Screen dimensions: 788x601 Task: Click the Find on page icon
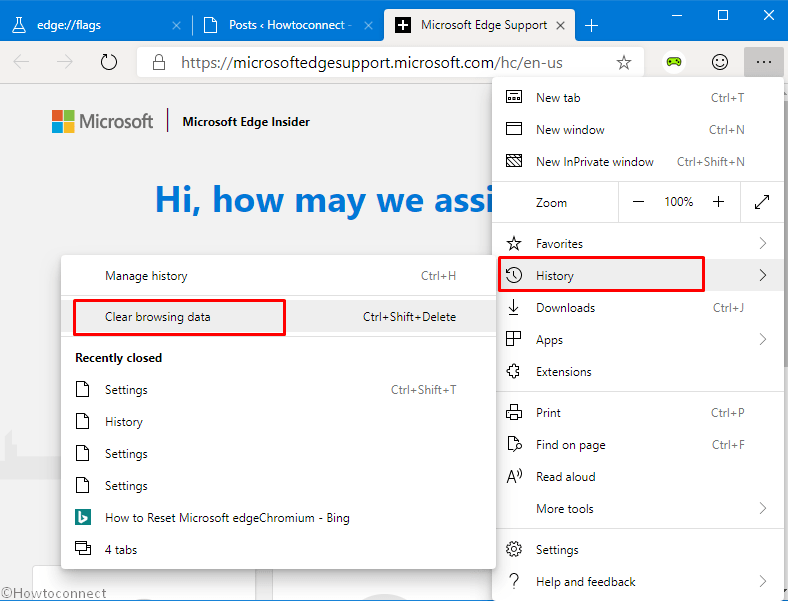[514, 444]
